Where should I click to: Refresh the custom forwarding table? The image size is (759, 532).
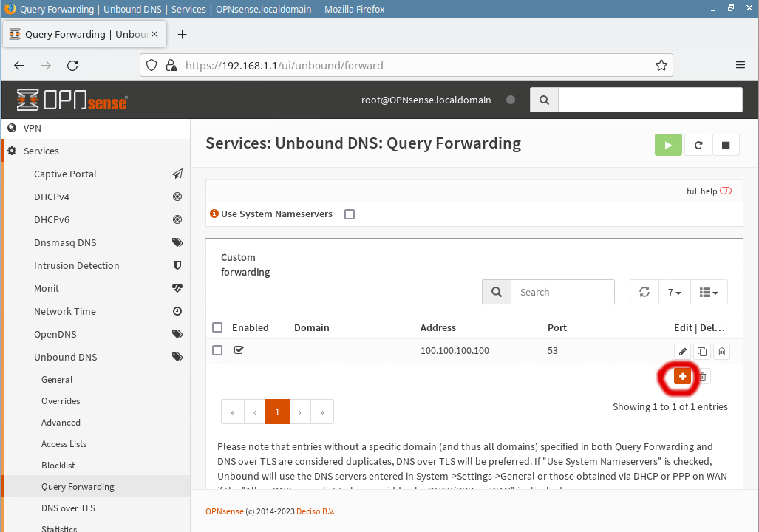click(644, 293)
